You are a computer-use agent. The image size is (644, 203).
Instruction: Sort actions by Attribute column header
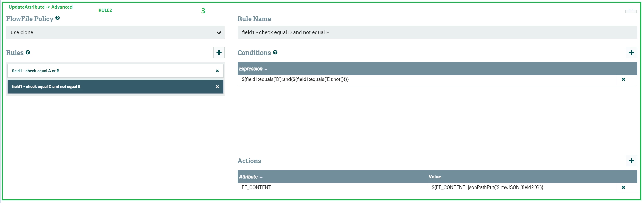click(x=251, y=177)
